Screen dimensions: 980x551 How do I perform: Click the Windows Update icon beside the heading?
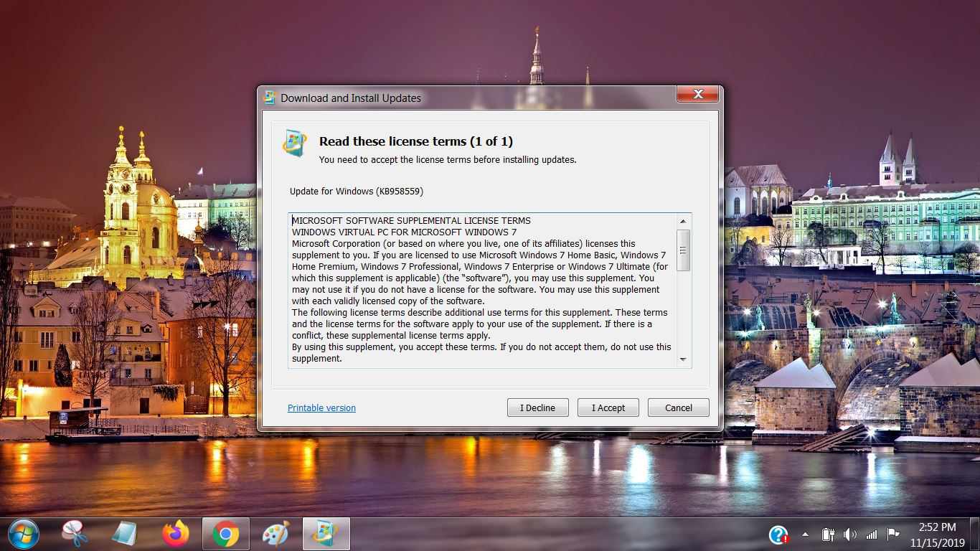tap(296, 143)
